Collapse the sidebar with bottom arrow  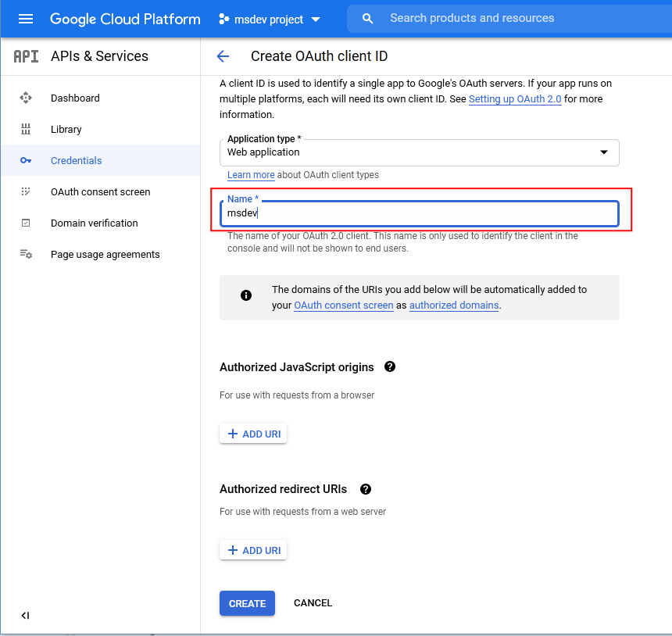[x=25, y=616]
